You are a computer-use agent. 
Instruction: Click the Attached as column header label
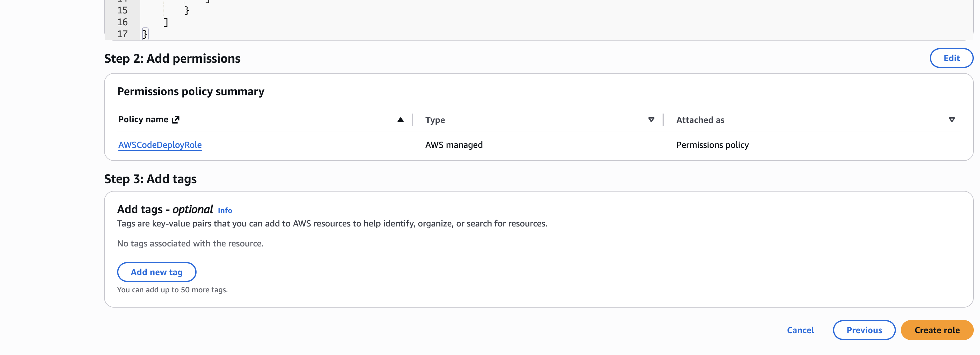click(700, 120)
